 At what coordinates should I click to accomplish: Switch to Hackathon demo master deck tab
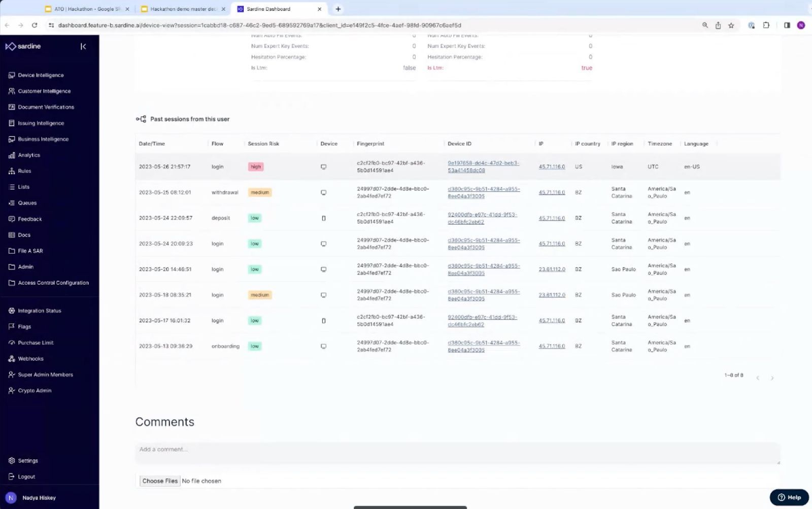pyautogui.click(x=183, y=9)
